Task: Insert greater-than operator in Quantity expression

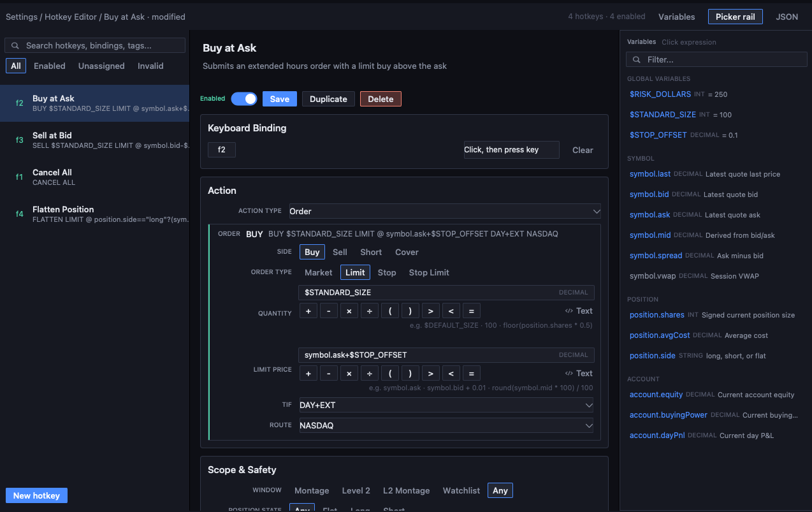Action: [x=431, y=311]
